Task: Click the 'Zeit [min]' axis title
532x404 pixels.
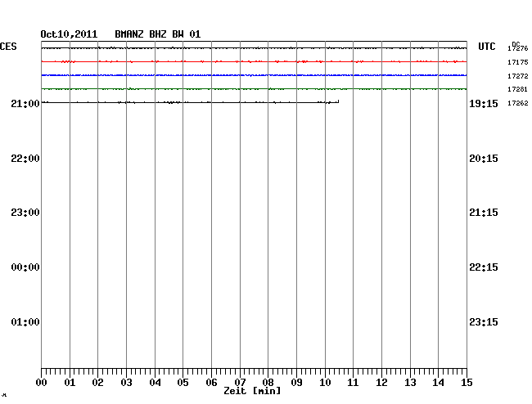Action: point(252,391)
